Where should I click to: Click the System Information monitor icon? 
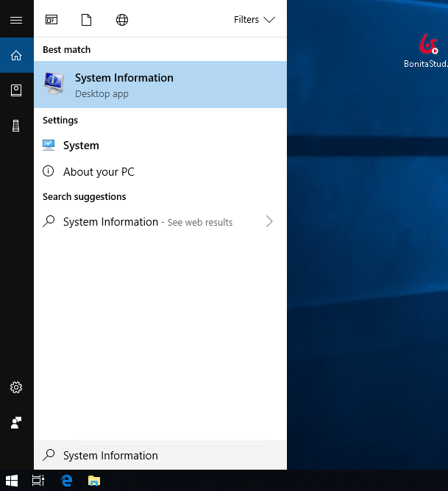click(54, 83)
